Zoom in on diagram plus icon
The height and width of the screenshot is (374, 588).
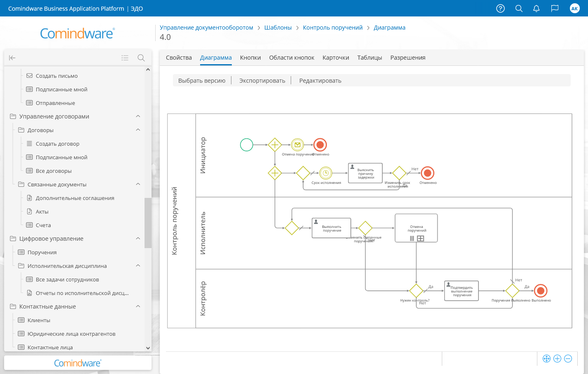pos(557,358)
